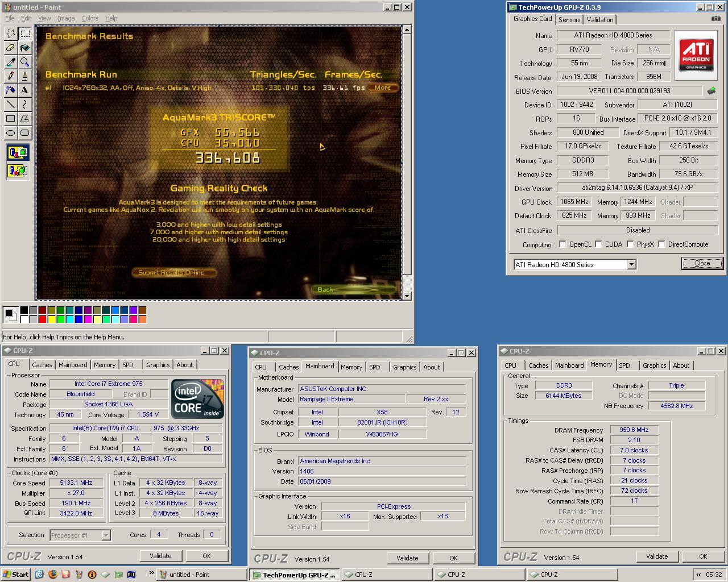Viewport: 728px width, 582px height.
Task: Switch to untitled - Paint taskbar button
Action: tap(201, 575)
